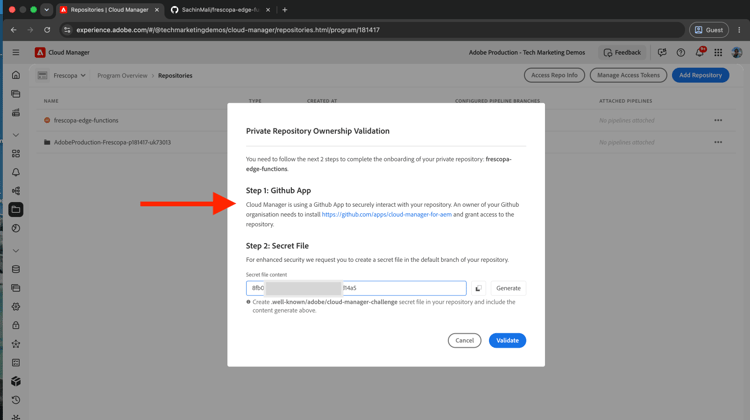This screenshot has width=750, height=420.
Task: Close the Repositories Cloud Manager tab
Action: coord(156,10)
